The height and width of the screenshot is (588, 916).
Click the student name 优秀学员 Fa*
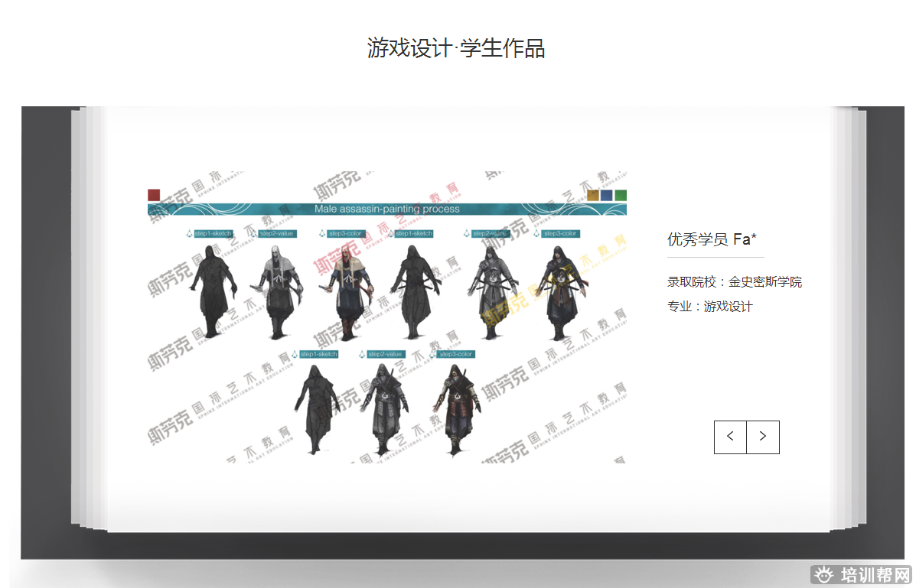[712, 239]
